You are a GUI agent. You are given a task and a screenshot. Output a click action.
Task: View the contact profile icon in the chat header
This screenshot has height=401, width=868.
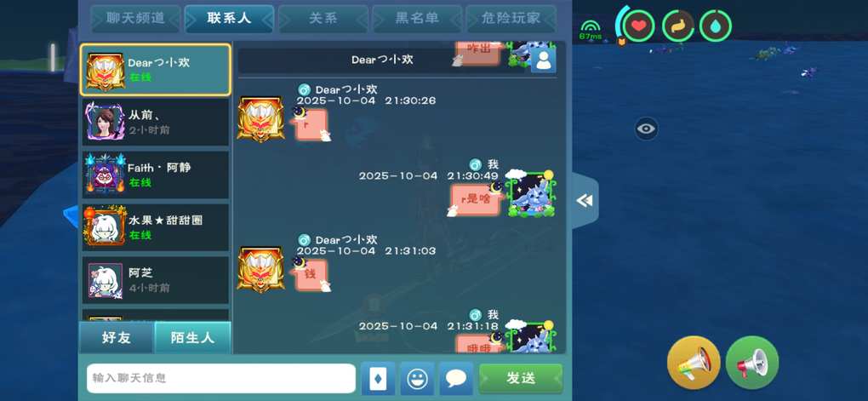tap(543, 60)
